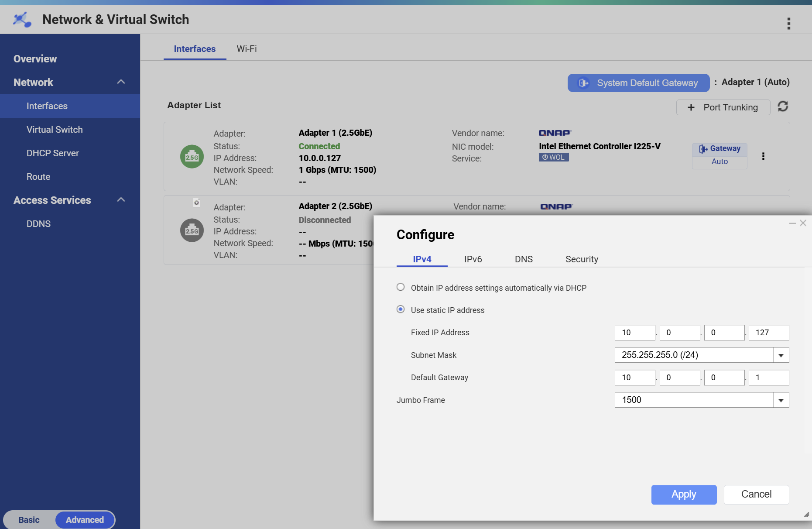
Task: Click the Configure dialog resize handle
Action: [x=806, y=515]
